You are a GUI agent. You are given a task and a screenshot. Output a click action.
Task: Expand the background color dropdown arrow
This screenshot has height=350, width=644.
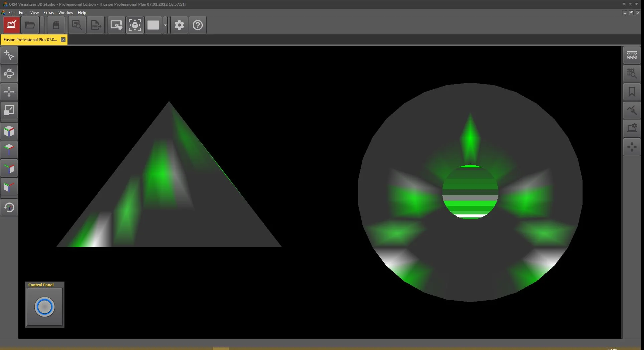pos(165,25)
